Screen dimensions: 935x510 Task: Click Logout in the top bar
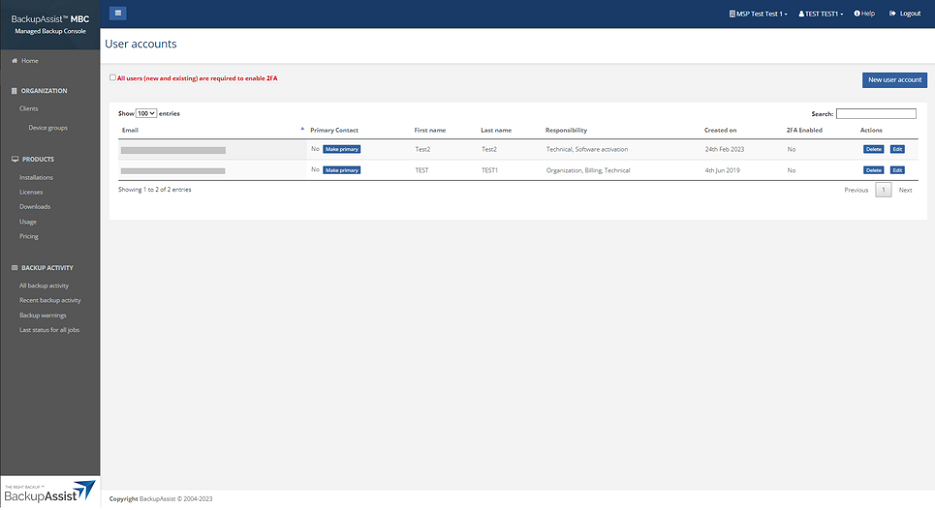point(905,14)
